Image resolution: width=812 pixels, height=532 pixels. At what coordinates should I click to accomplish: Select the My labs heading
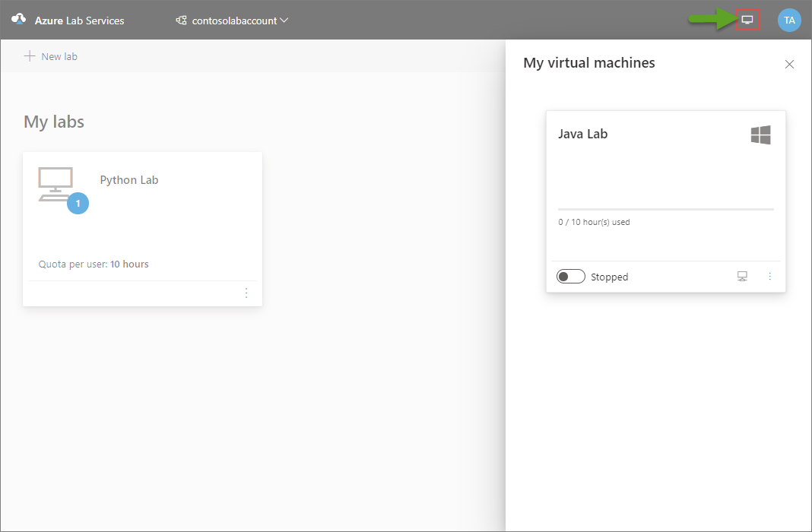pyautogui.click(x=53, y=122)
